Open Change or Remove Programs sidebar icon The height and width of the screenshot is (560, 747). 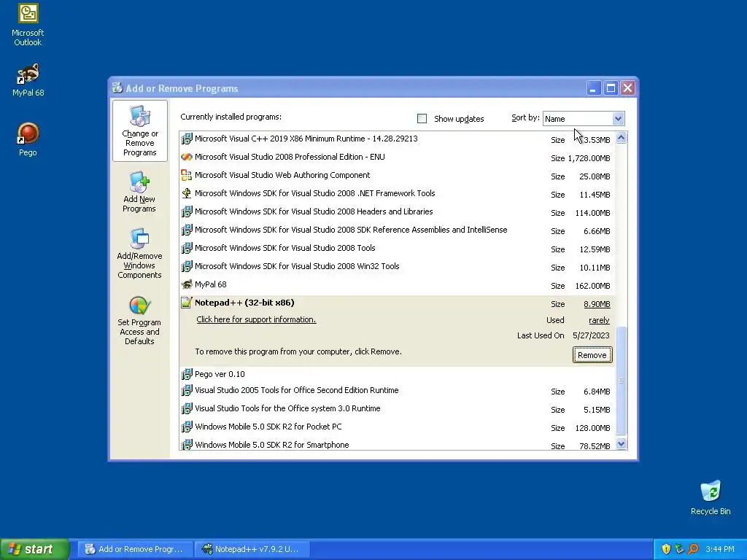(139, 131)
